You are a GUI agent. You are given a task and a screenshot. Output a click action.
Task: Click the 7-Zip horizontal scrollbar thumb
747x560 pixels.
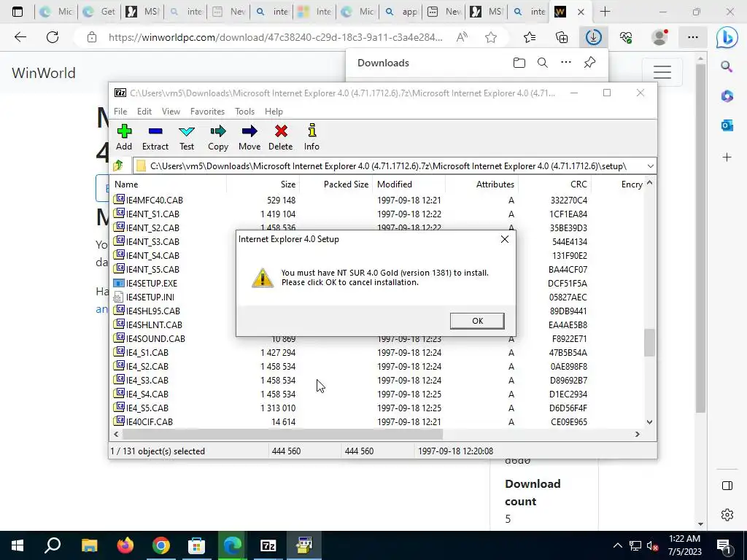tap(282, 435)
